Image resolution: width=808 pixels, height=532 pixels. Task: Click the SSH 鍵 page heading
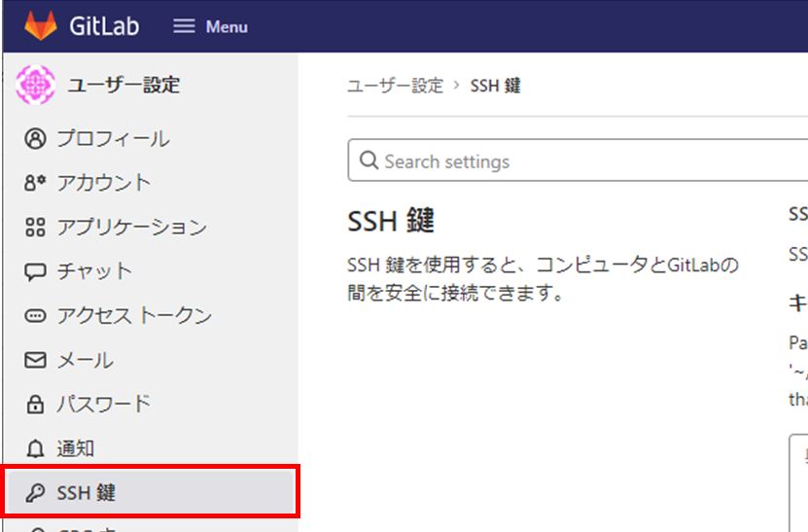(391, 221)
